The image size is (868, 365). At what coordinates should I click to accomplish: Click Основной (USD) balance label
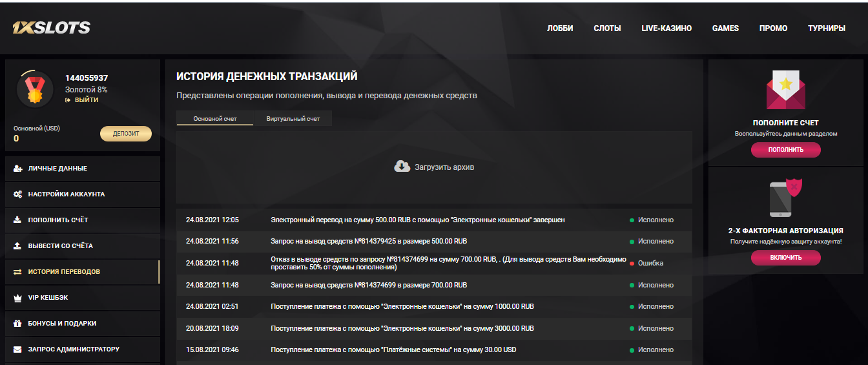point(37,129)
